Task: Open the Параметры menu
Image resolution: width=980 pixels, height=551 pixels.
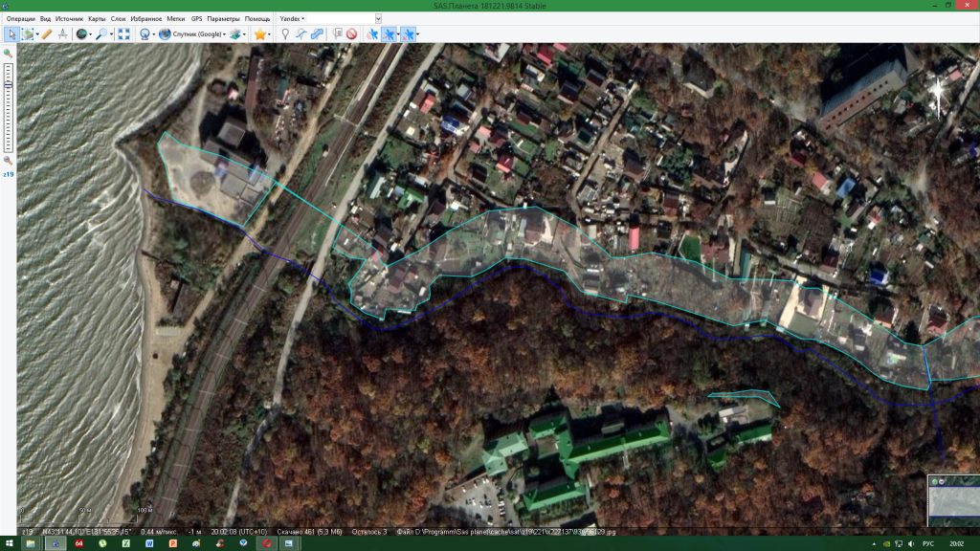Action: 224,18
